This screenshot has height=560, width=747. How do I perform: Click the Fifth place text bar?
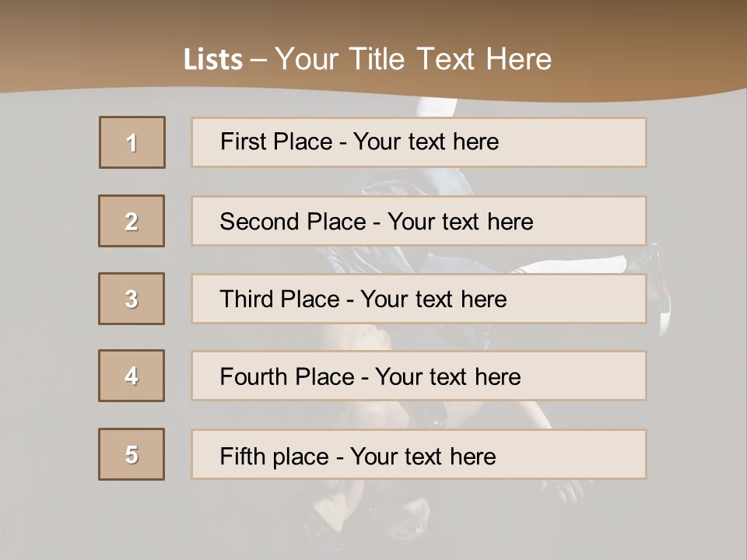pyautogui.click(x=419, y=455)
